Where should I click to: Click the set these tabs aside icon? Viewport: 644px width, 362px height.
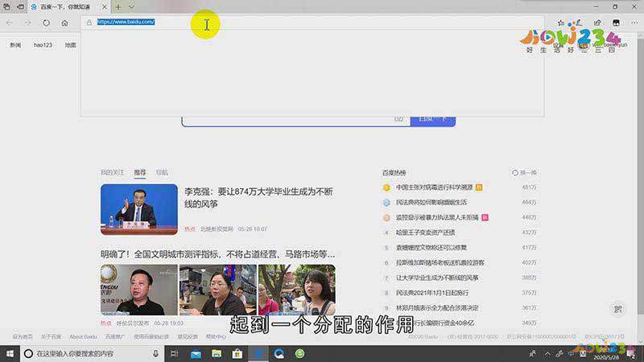(20, 6)
